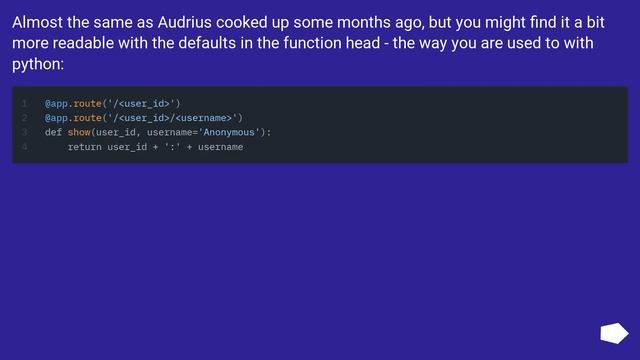640x360 pixels.
Task: Click line number 4 in code block
Action: [24, 147]
